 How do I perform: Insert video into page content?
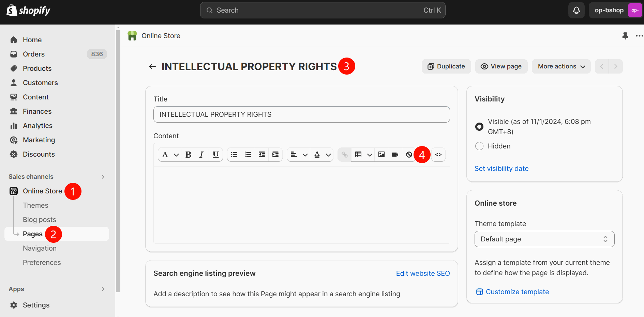click(395, 155)
